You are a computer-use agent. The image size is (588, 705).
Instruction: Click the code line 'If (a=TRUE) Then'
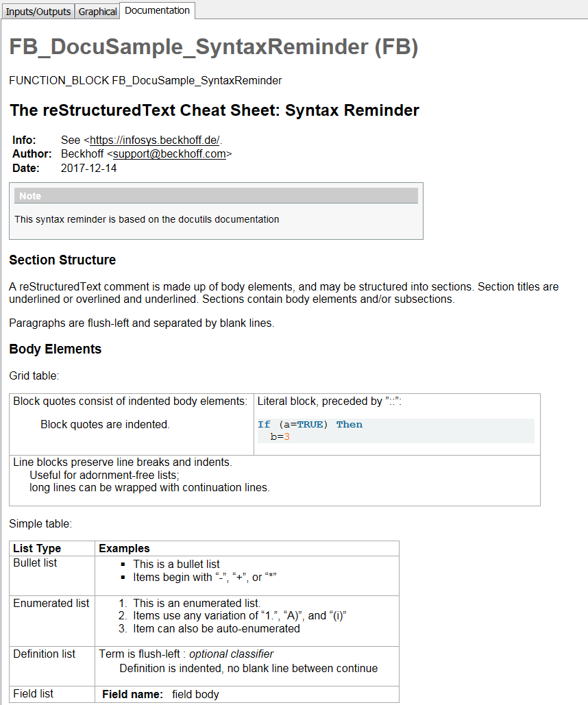tap(310, 425)
